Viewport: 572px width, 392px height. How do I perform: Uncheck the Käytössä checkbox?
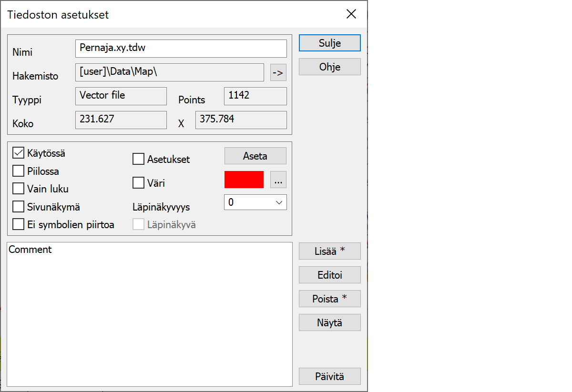[x=19, y=153]
